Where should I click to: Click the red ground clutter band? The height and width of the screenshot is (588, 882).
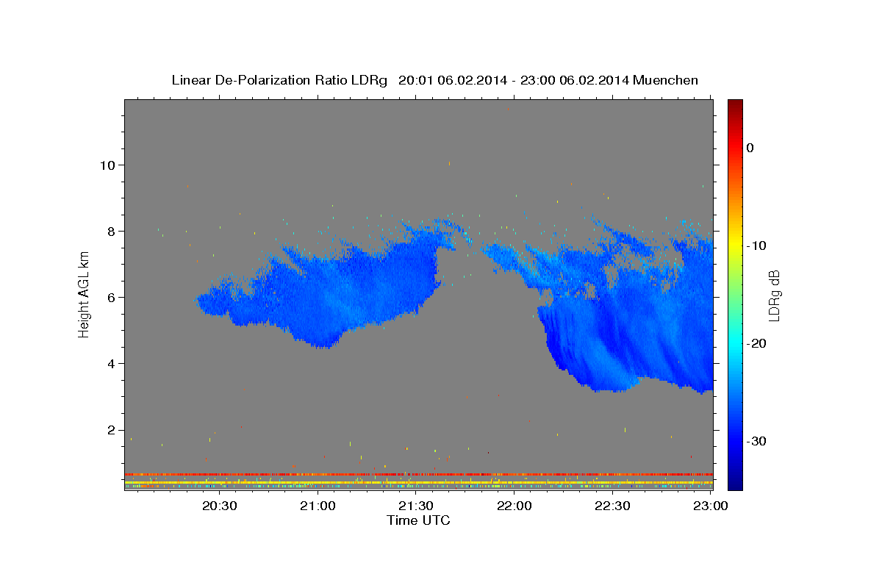[418, 474]
